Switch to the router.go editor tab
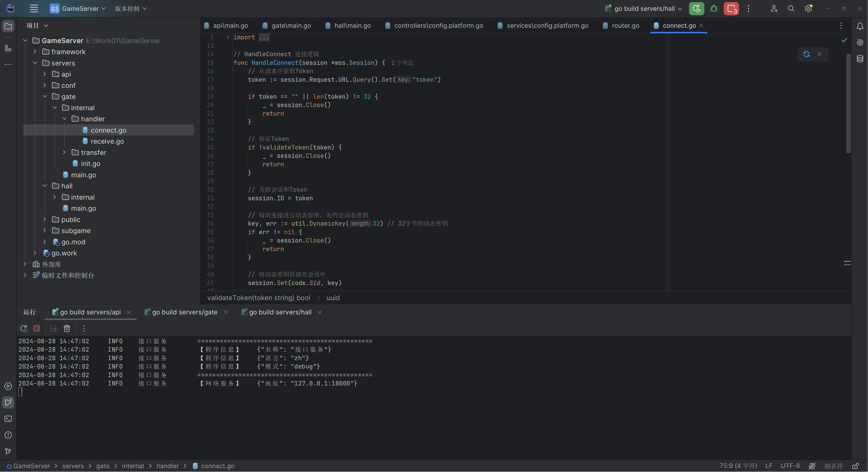The height and width of the screenshot is (472, 868). coord(625,26)
